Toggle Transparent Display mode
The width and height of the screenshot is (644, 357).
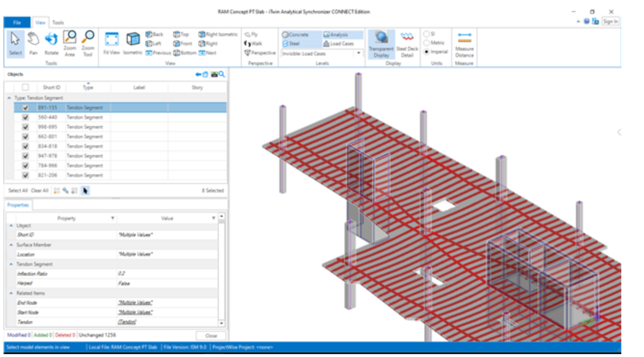tap(381, 43)
